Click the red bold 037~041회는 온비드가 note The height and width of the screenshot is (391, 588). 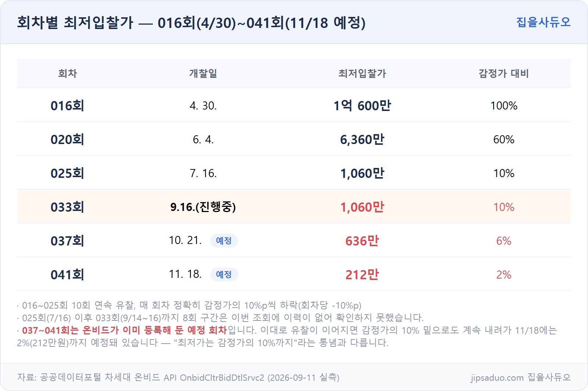point(125,330)
